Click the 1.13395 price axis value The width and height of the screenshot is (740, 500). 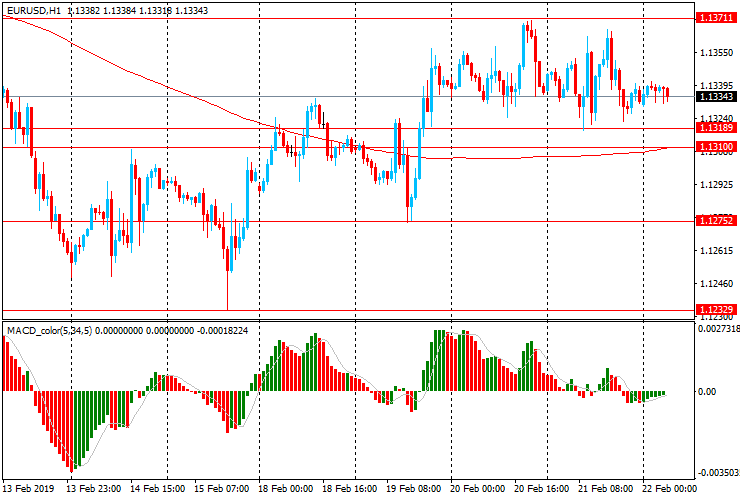[716, 85]
